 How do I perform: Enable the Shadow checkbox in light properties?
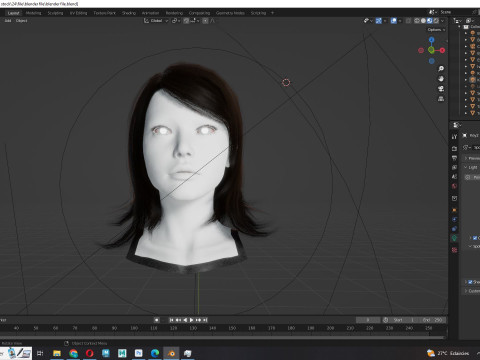pyautogui.click(x=470, y=282)
